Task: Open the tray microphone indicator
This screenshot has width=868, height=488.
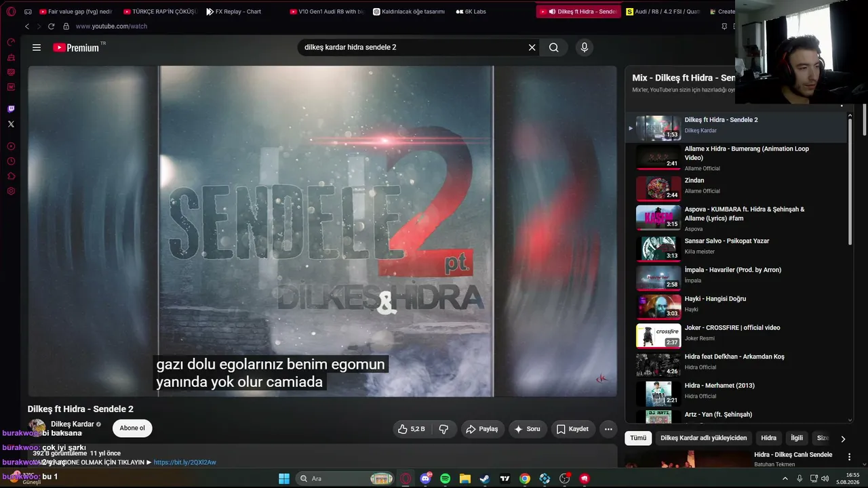Action: click(x=800, y=479)
